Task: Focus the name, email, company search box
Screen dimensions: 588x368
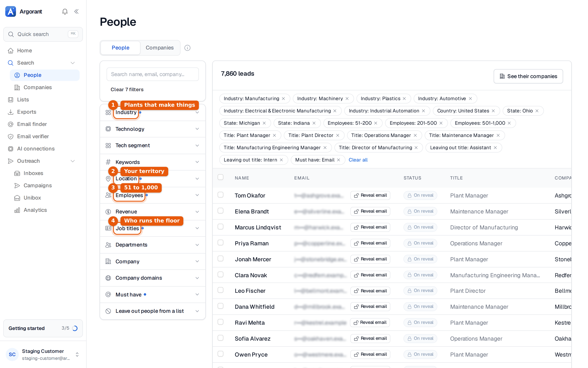Action: tap(153, 74)
